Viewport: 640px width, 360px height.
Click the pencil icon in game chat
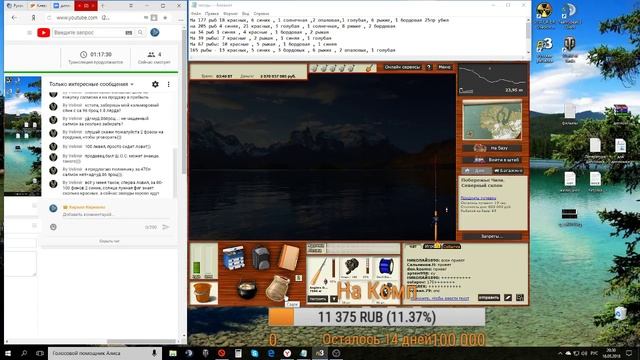(508, 298)
